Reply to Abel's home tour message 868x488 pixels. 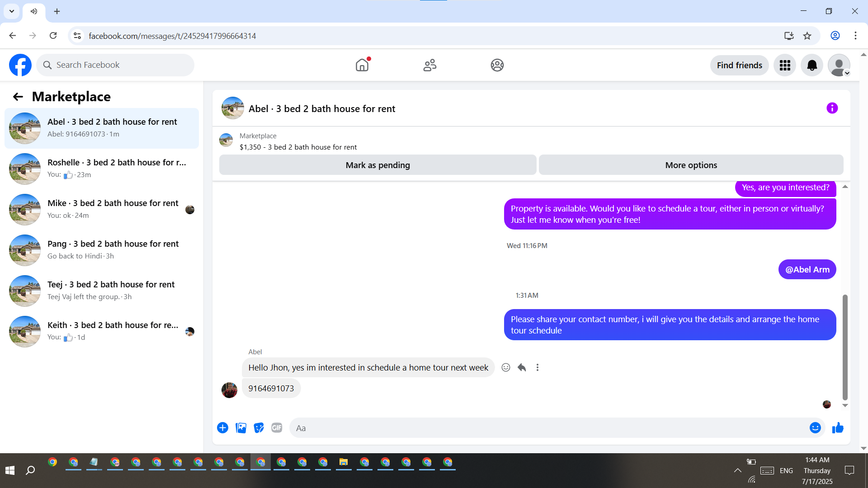(522, 367)
